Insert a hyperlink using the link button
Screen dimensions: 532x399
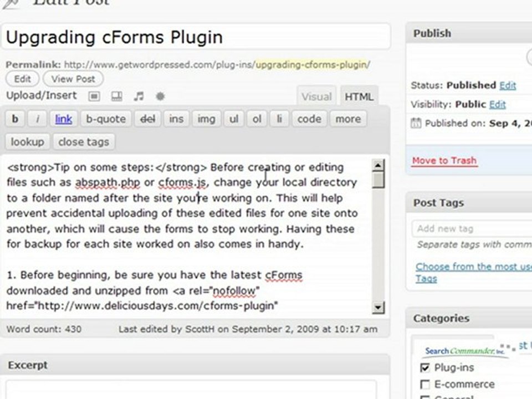[x=64, y=119]
